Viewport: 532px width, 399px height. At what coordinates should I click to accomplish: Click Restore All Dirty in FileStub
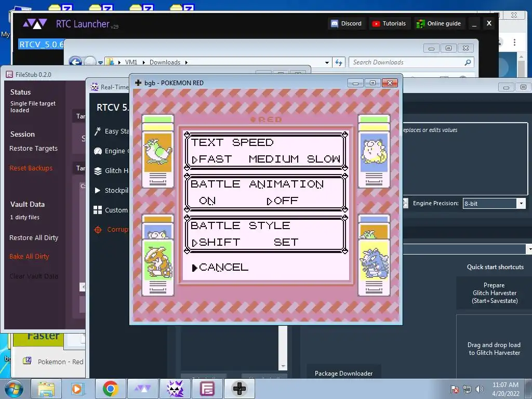tap(34, 237)
